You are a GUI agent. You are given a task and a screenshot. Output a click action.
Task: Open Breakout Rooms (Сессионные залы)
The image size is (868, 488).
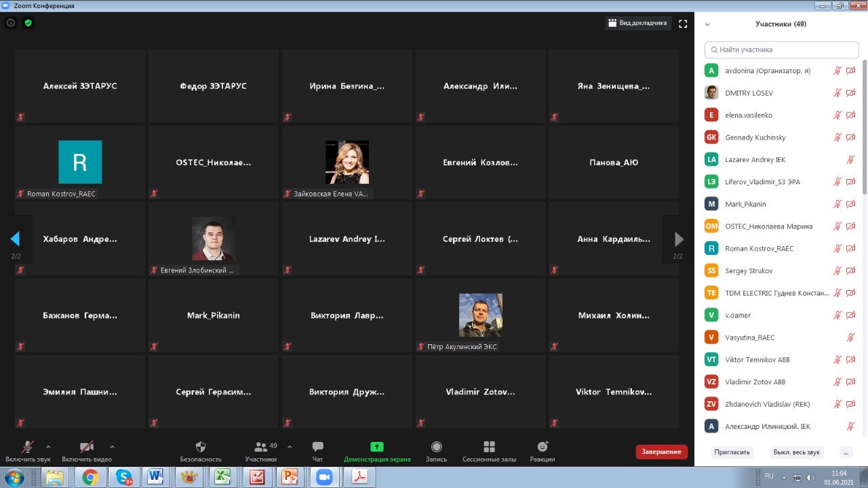[x=489, y=447]
